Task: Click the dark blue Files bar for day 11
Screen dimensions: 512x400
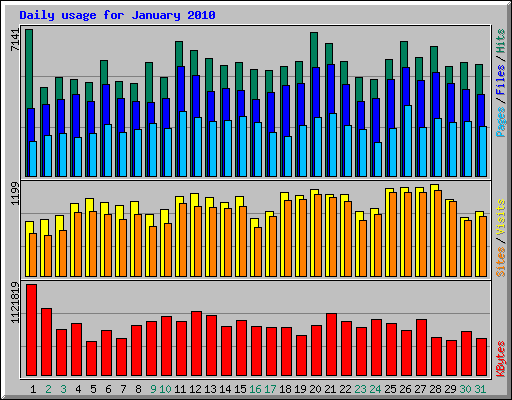Action: coord(181,88)
